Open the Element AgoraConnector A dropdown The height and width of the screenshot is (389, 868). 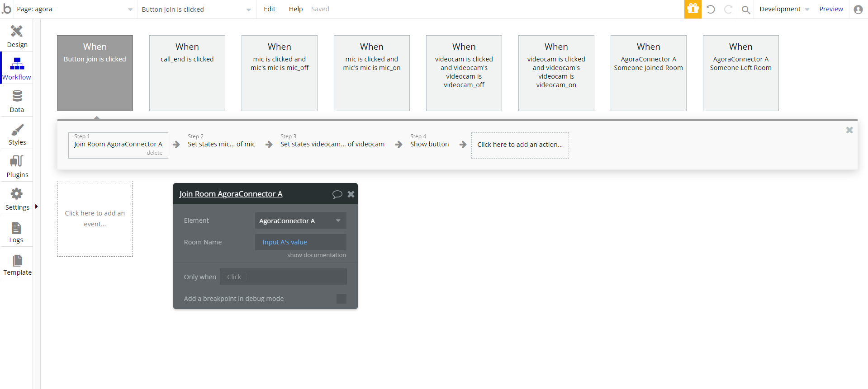(x=300, y=220)
